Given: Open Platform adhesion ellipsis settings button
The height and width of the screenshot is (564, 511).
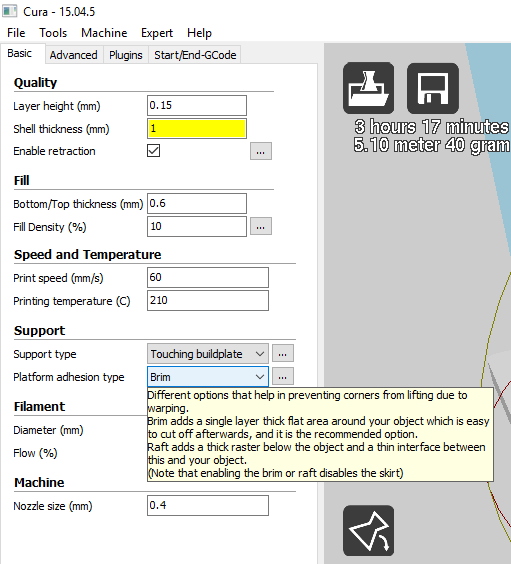Looking at the screenshot, I should coord(283,376).
